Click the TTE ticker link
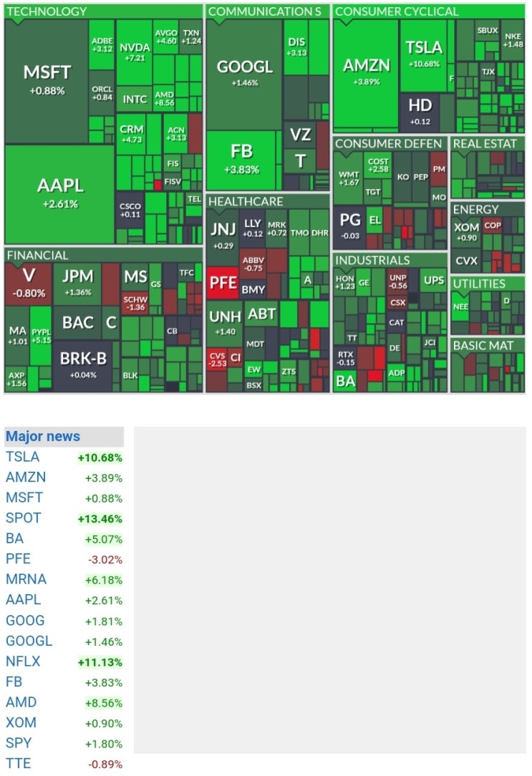Screen dimensions: 532x776 [18, 764]
